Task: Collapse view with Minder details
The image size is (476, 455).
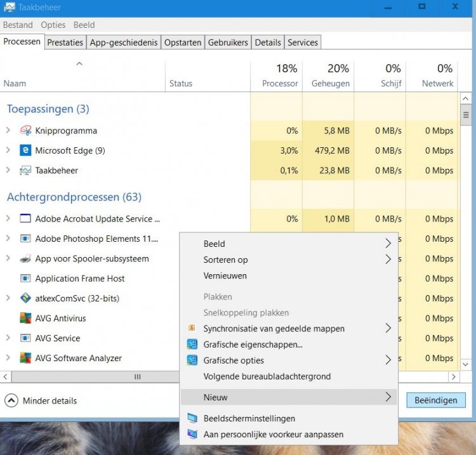Action: tap(42, 400)
